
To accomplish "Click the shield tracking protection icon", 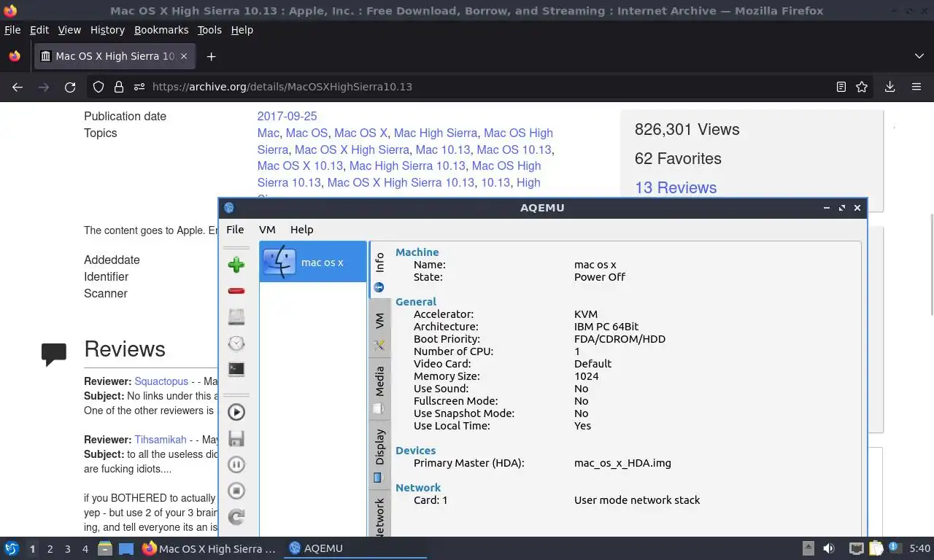I will point(99,87).
